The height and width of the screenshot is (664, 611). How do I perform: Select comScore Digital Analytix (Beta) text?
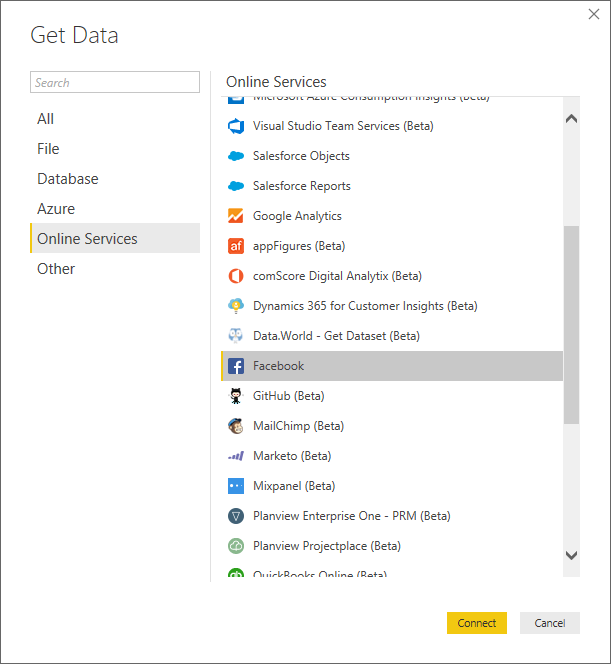click(337, 276)
